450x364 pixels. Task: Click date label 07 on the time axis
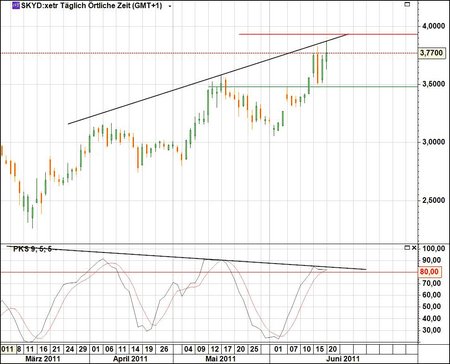[293, 349]
